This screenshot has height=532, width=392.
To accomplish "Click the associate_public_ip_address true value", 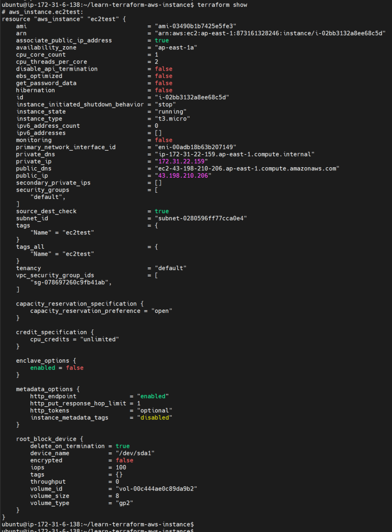I will click(161, 40).
